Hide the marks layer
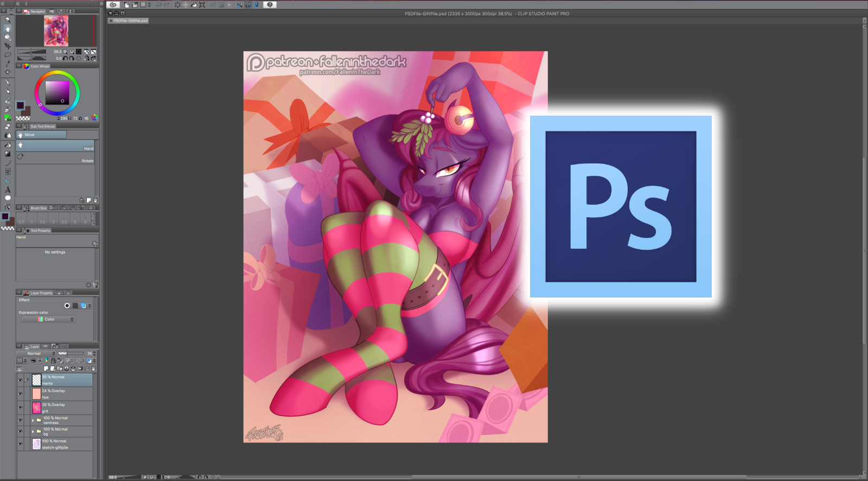This screenshot has width=868, height=481. click(21, 380)
